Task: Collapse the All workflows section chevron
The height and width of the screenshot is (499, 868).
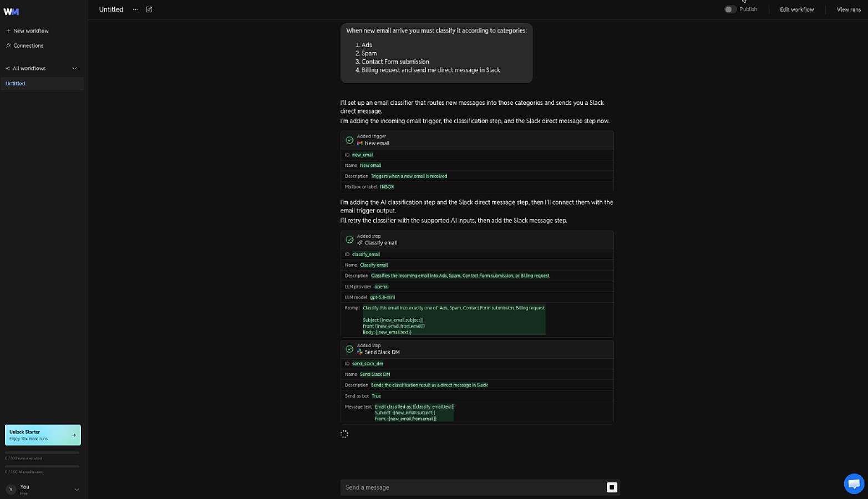Action: pyautogui.click(x=74, y=69)
